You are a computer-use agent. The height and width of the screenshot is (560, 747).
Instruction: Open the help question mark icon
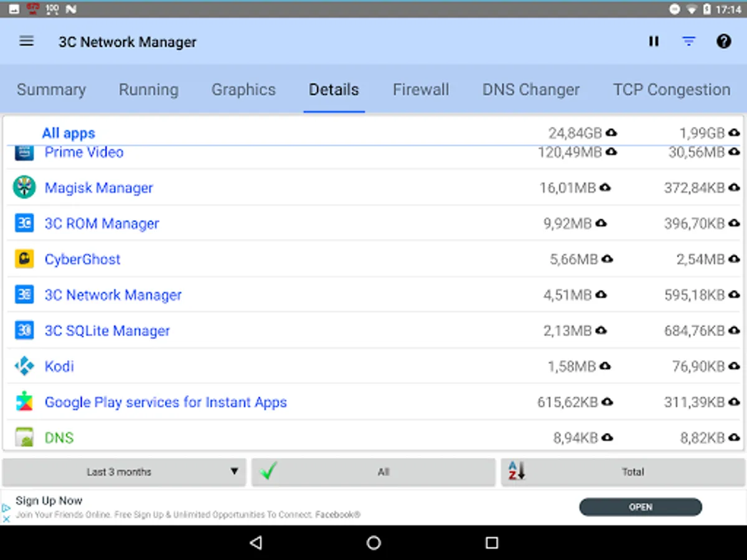point(723,42)
